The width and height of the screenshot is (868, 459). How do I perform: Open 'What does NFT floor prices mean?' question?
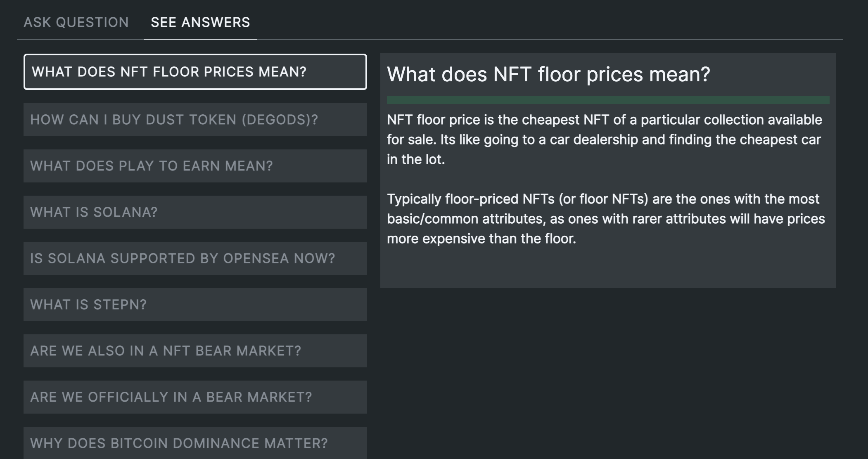195,72
